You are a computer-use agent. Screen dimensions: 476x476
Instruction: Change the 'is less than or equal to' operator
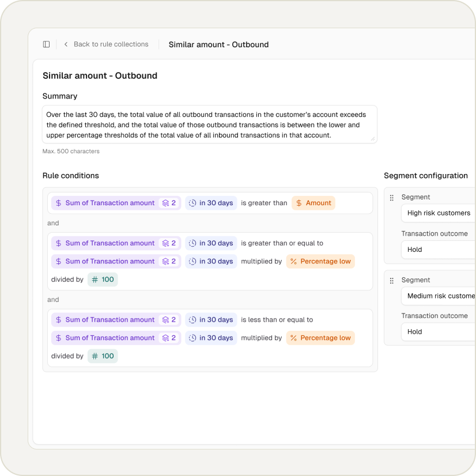tap(277, 320)
